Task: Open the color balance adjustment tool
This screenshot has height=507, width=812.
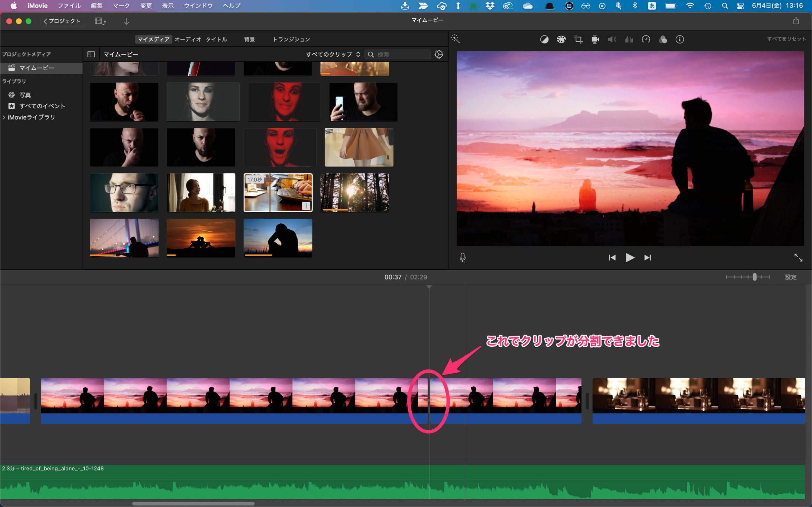Action: pos(544,40)
